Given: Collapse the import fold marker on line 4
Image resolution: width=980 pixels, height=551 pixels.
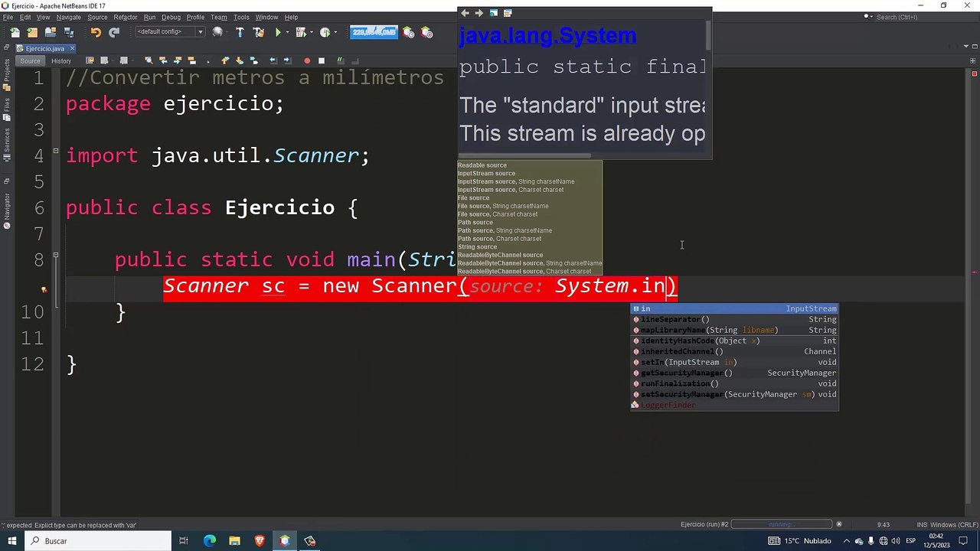Looking at the screenshot, I should tap(56, 152).
